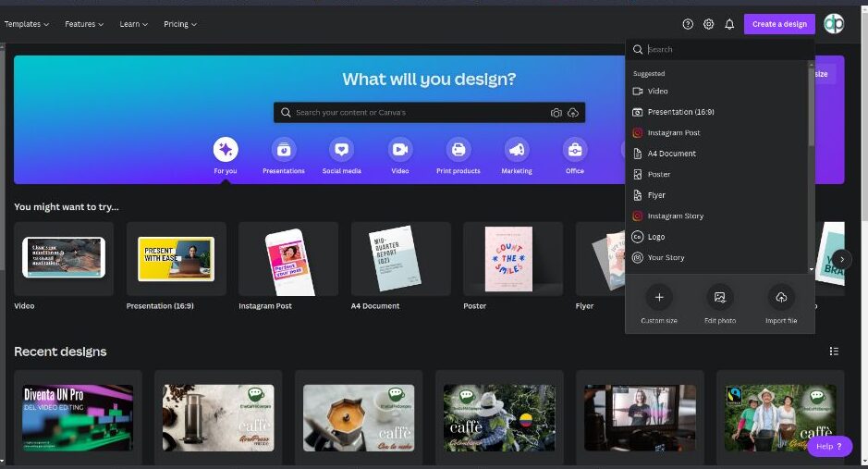The height and width of the screenshot is (469, 868).
Task: Click the suggested list scrollbar thumb
Action: (x=811, y=108)
